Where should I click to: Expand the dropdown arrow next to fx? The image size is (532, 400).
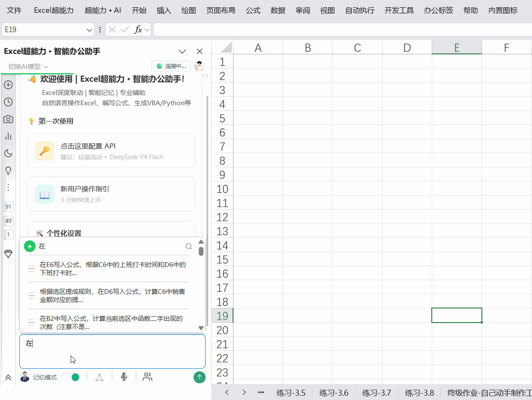click(x=147, y=30)
